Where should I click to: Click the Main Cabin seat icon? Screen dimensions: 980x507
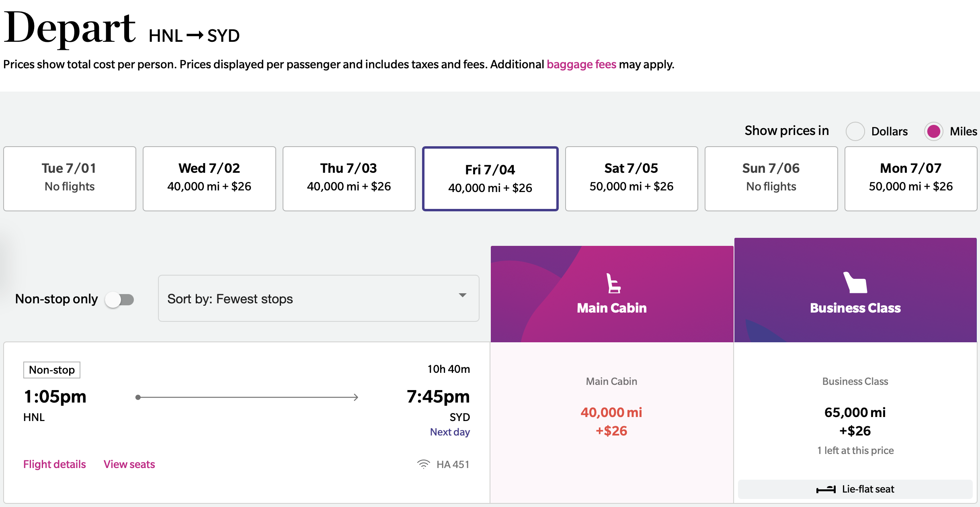[x=613, y=283]
